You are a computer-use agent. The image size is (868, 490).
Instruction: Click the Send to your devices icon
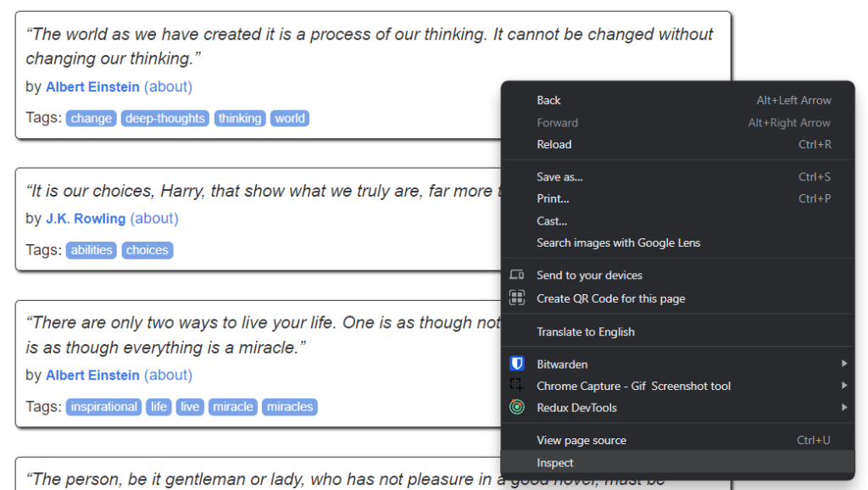tap(518, 275)
